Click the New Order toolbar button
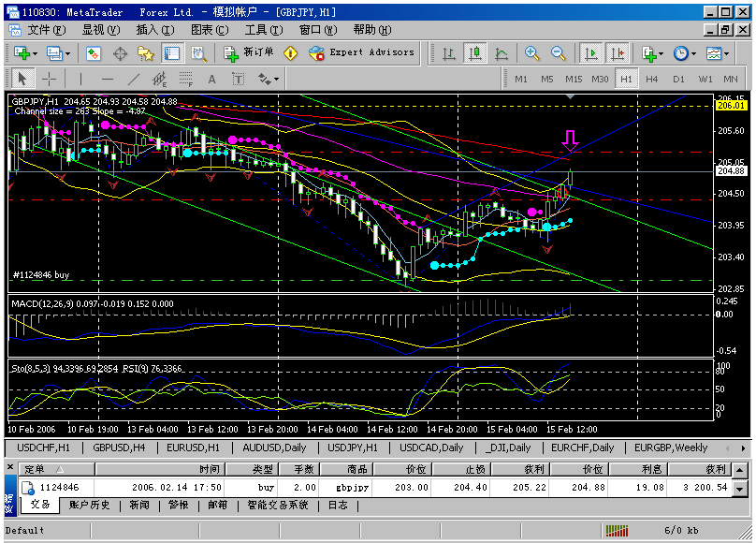This screenshot has width=756, height=543. [x=251, y=53]
